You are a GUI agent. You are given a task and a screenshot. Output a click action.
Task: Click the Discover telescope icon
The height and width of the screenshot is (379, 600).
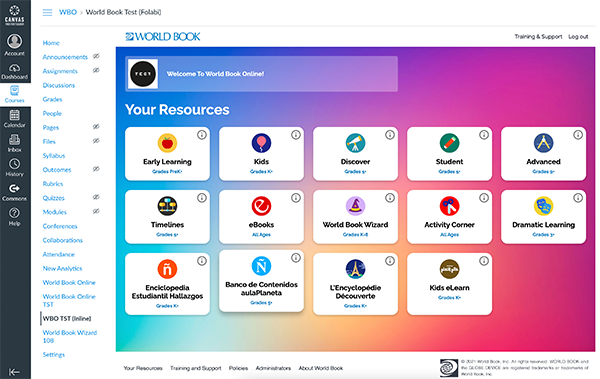[355, 143]
